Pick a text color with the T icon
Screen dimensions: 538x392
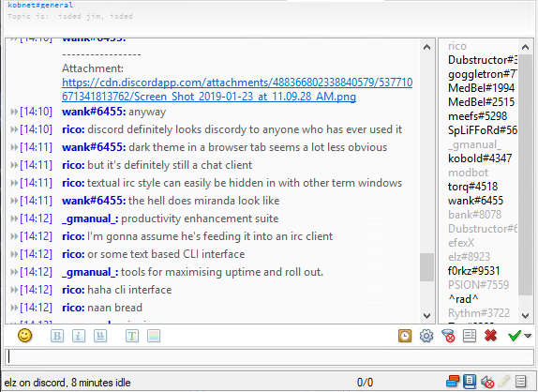(x=132, y=336)
